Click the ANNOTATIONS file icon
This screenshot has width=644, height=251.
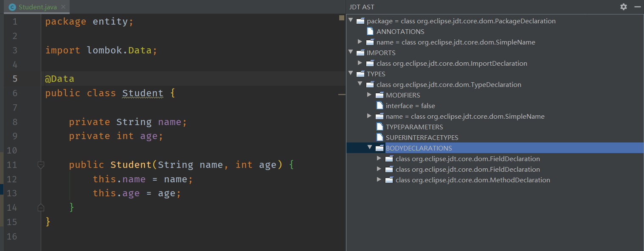pos(370,31)
